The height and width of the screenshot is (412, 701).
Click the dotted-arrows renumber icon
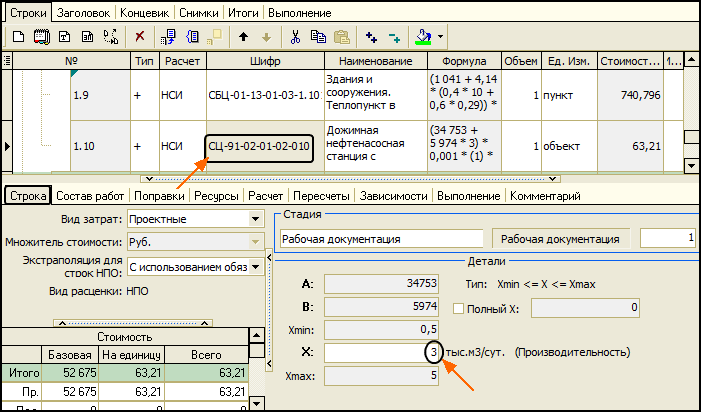point(111,37)
